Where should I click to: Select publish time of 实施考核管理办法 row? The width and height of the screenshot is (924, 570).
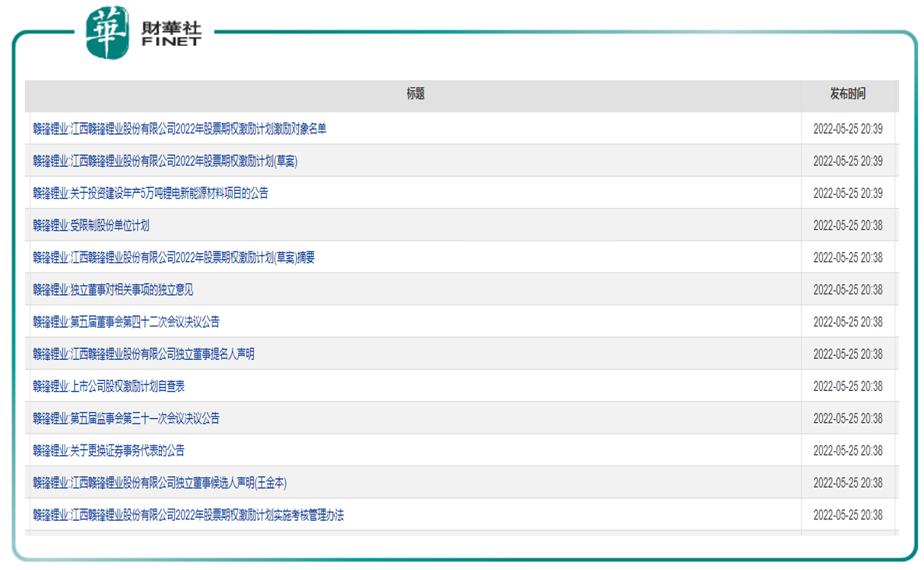click(848, 515)
